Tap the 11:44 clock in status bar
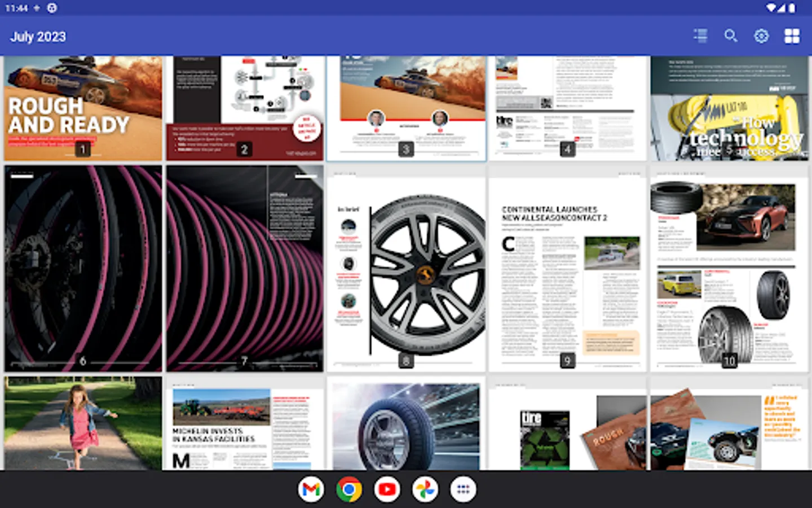 [x=16, y=8]
